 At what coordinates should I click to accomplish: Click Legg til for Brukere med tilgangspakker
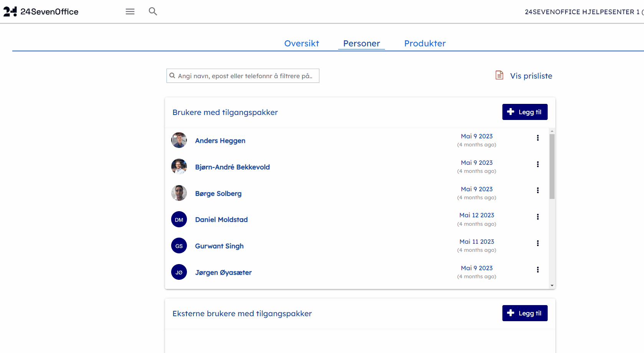click(525, 112)
